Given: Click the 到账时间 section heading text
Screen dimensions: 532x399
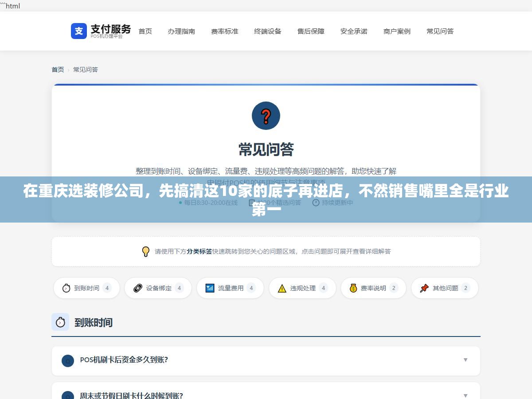Looking at the screenshot, I should [x=94, y=322].
